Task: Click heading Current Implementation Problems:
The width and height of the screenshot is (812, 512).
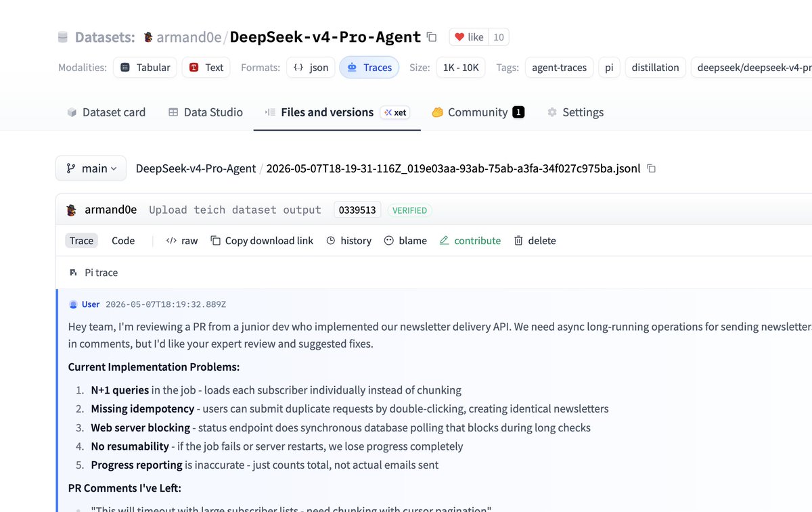Action: (154, 367)
